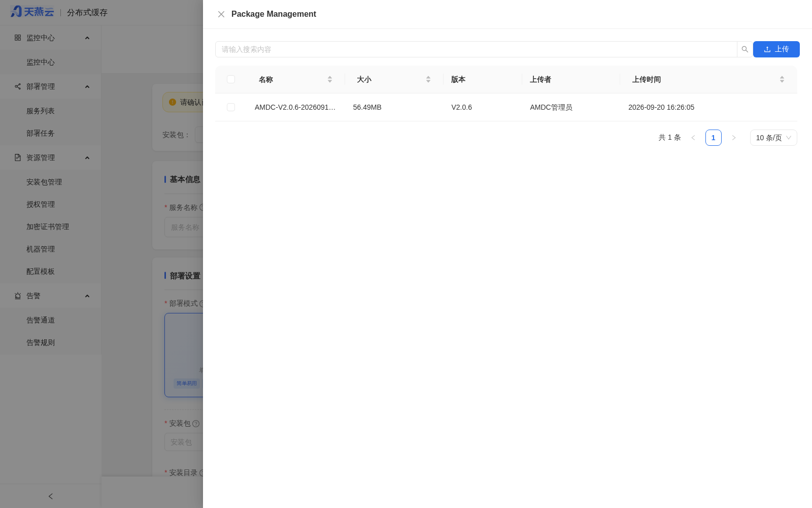The width and height of the screenshot is (812, 508).
Task: Click the 资源管理 document icon
Action: (x=18, y=157)
